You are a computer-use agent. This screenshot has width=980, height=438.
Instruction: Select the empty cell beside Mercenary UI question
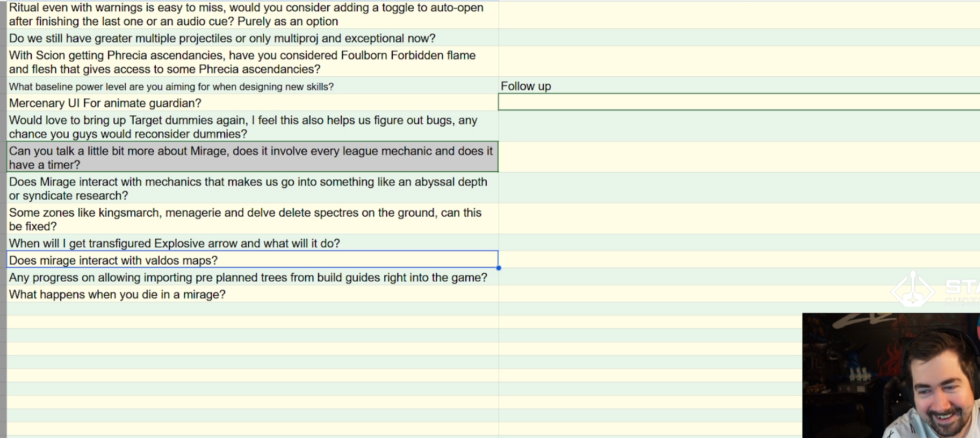click(739, 103)
